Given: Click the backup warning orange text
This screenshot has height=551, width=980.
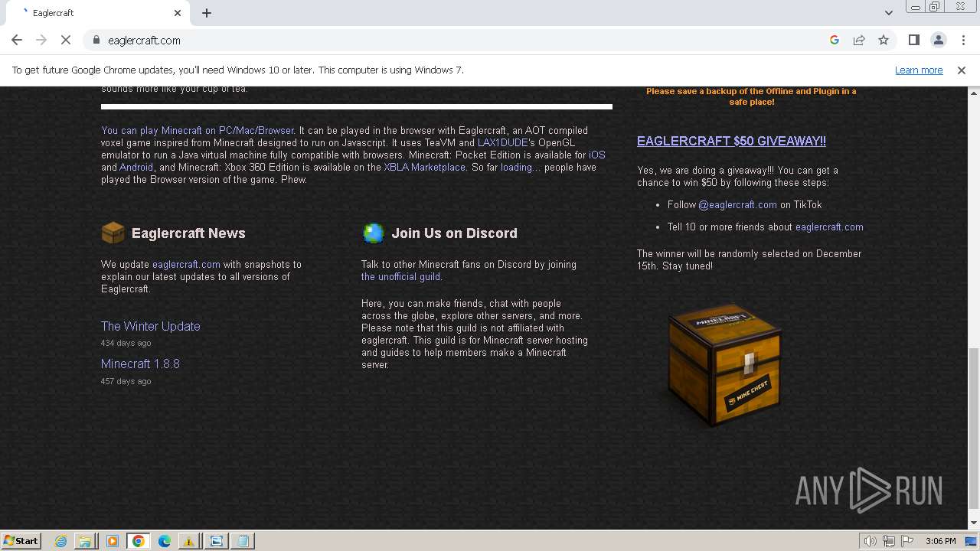Looking at the screenshot, I should (x=751, y=96).
